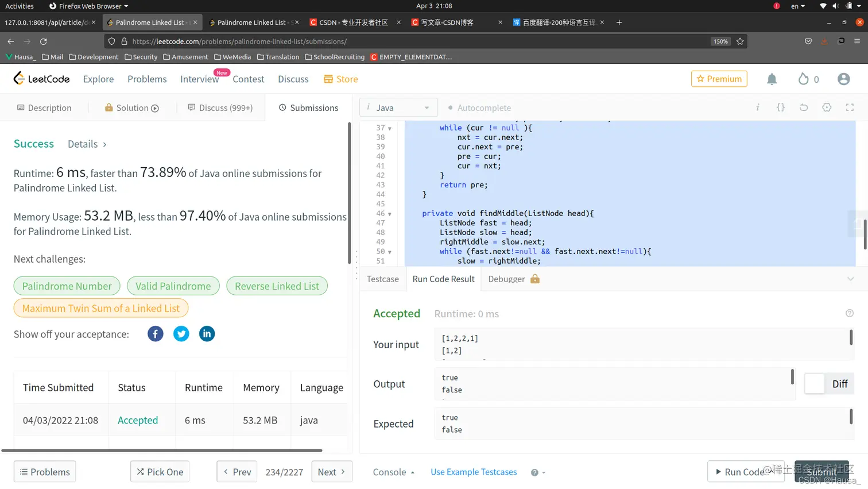868x489 pixels.
Task: Open Discuss (999+) tab
Action: [220, 107]
